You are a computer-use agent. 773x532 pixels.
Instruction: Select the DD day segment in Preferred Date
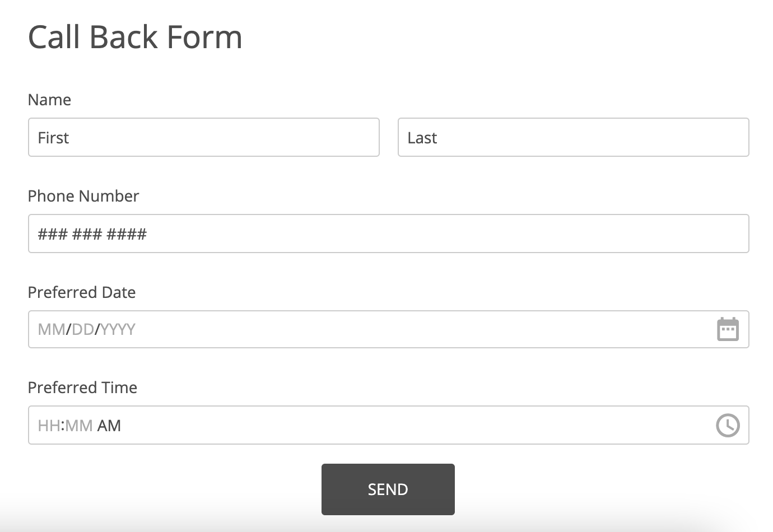(83, 329)
